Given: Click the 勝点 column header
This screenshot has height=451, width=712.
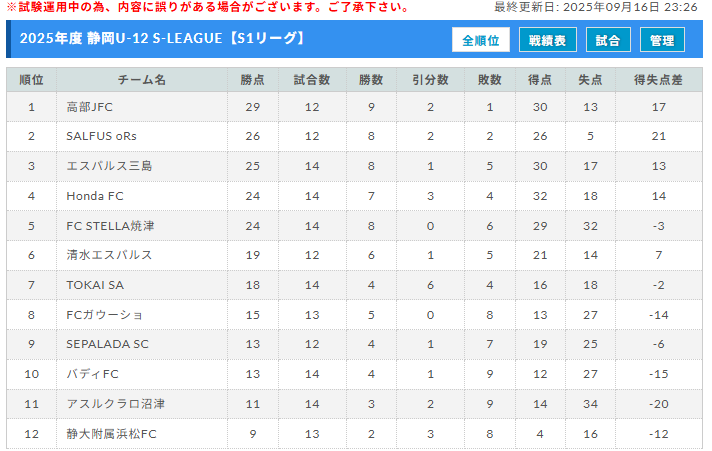Looking at the screenshot, I should (x=253, y=80).
